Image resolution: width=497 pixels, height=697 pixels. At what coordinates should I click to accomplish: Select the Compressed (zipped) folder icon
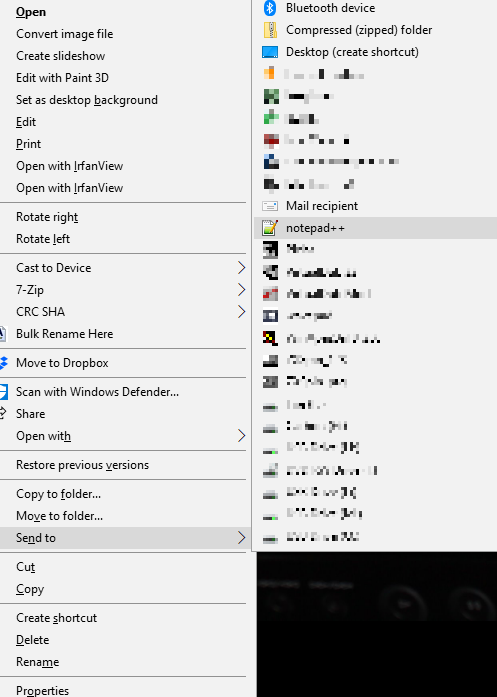point(270,30)
